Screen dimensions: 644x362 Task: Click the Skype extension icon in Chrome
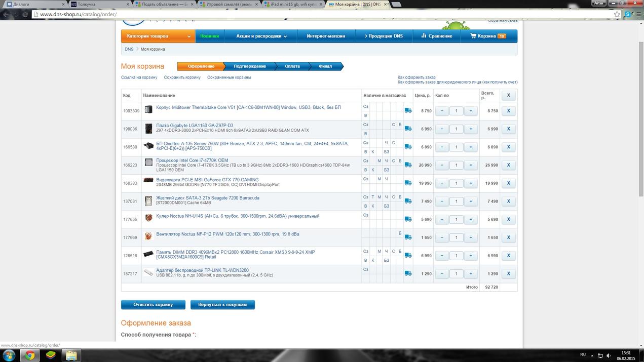tap(628, 14)
